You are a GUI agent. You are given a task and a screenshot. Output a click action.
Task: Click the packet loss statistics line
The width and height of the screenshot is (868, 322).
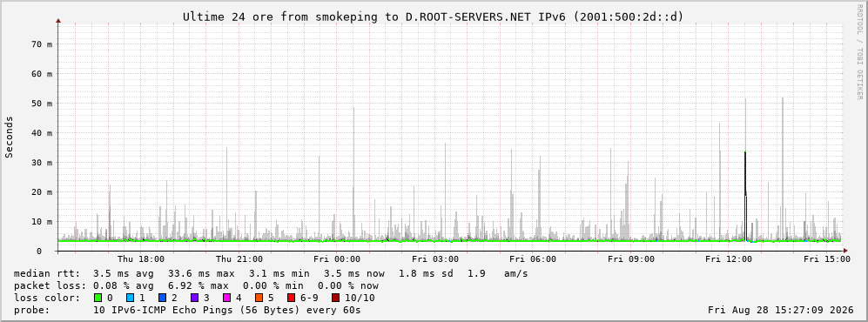(197, 286)
